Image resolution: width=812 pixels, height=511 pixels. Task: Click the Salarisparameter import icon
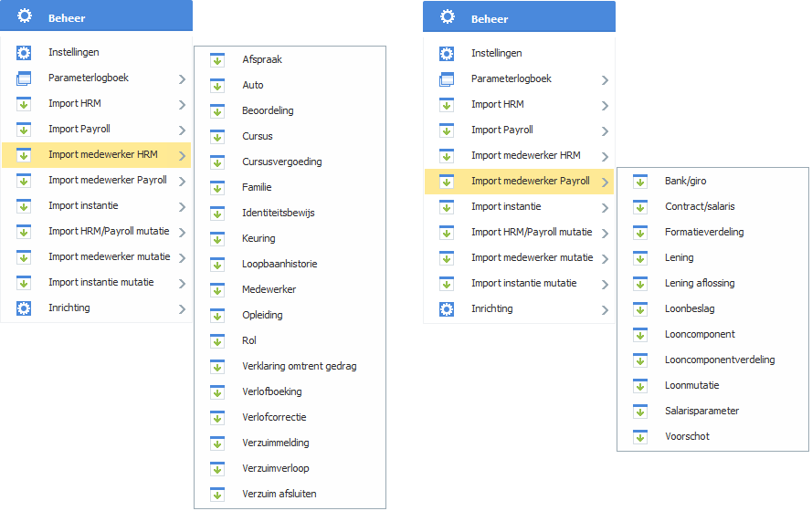point(640,412)
